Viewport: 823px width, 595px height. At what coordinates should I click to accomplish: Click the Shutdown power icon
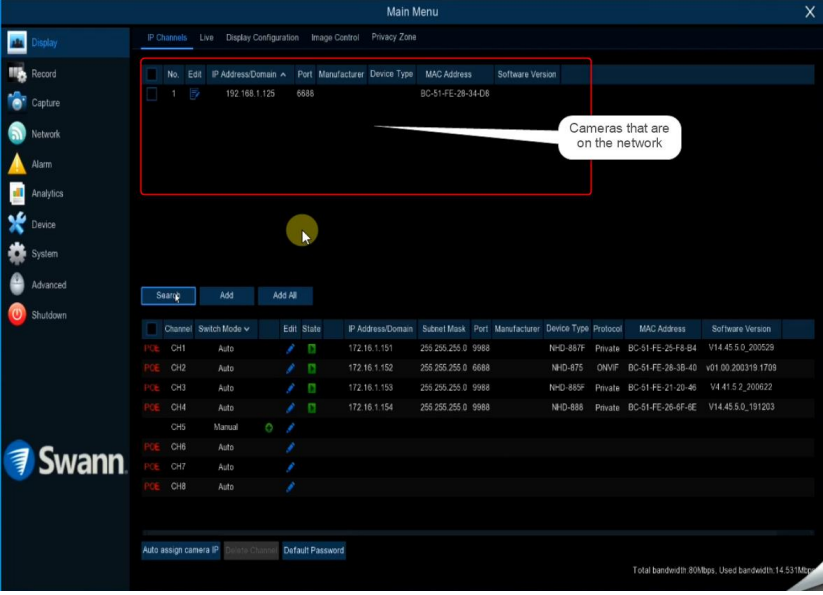coord(17,315)
